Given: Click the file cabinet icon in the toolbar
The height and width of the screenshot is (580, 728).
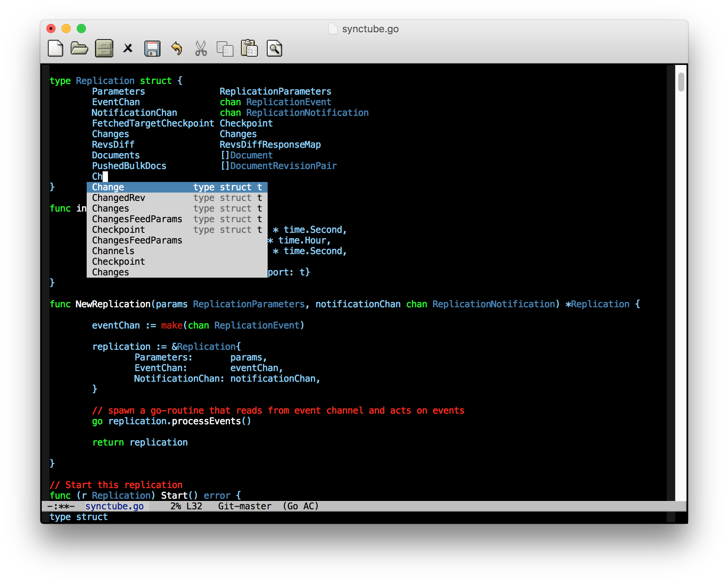Looking at the screenshot, I should tap(103, 48).
